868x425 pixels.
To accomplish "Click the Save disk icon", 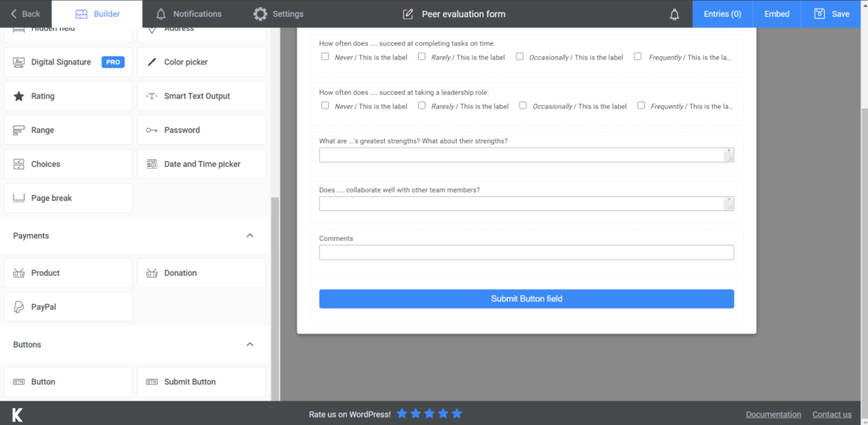I will click(820, 14).
